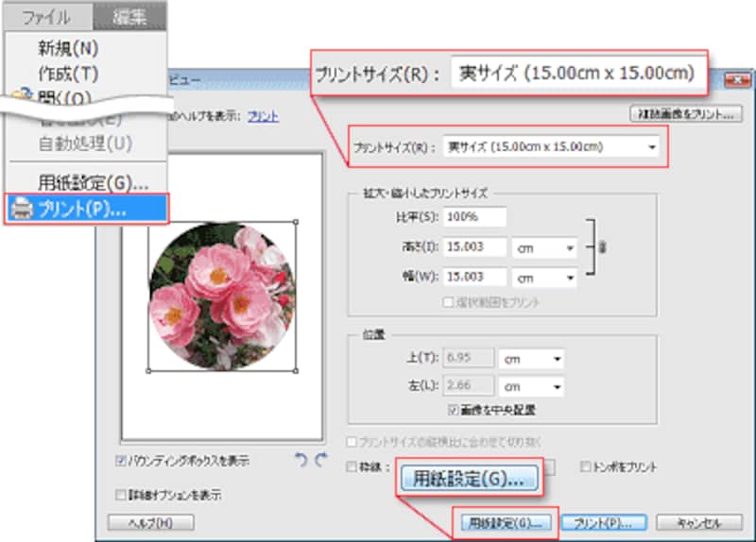Toggle プリントサイズの縦横比に合わせて切り抜く checkbox
Image resolution: width=756 pixels, height=542 pixels.
point(352,442)
